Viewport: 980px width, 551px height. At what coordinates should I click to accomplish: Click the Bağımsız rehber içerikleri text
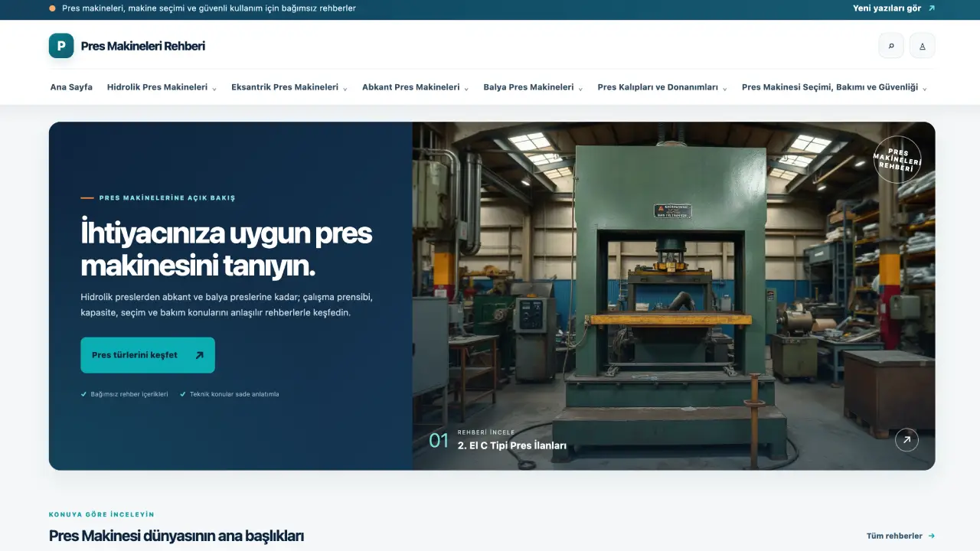(x=129, y=394)
